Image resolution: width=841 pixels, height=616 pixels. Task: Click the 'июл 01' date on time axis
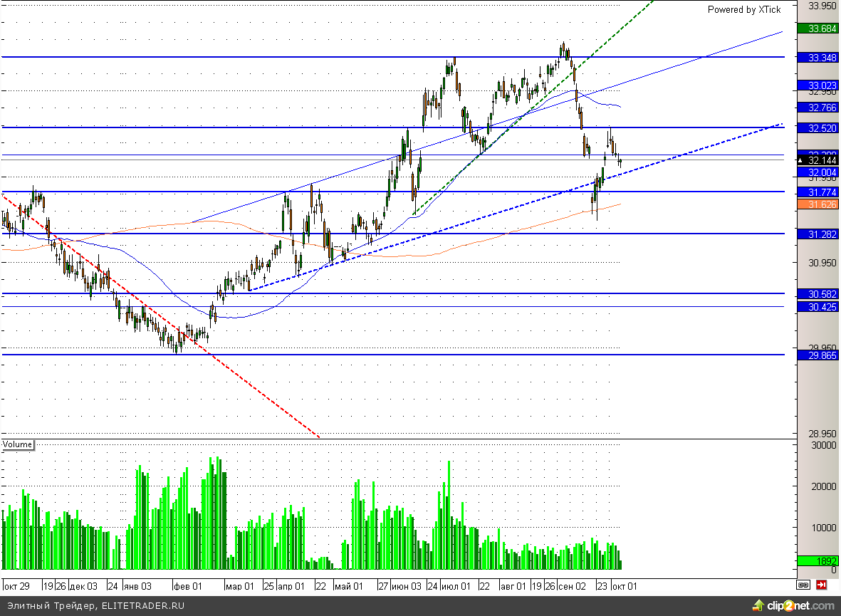coord(456,586)
